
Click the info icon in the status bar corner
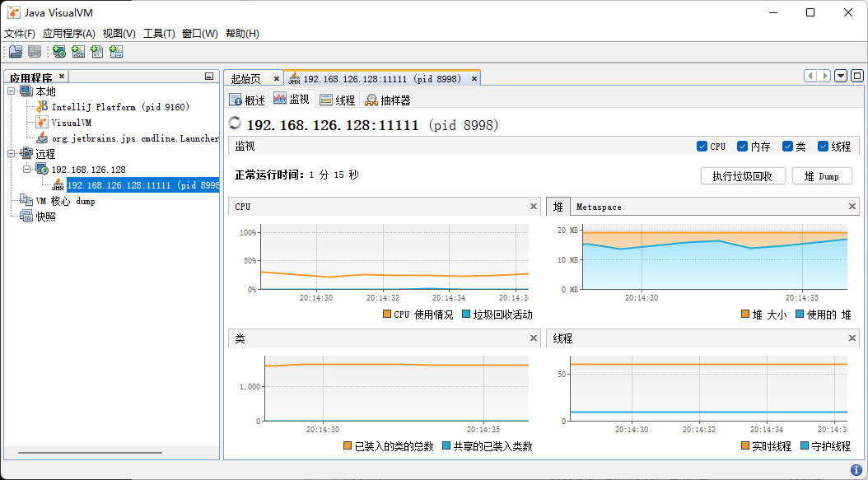pyautogui.click(x=856, y=469)
